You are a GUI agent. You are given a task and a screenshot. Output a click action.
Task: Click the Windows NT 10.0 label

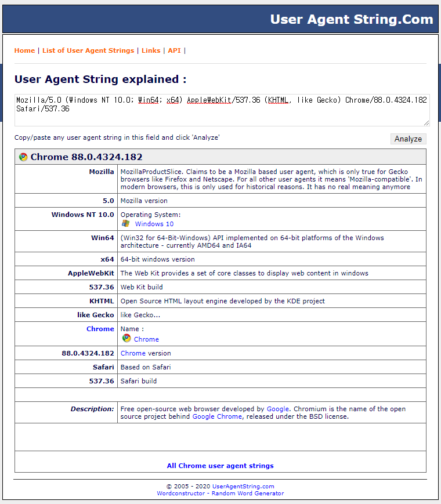pyautogui.click(x=82, y=215)
